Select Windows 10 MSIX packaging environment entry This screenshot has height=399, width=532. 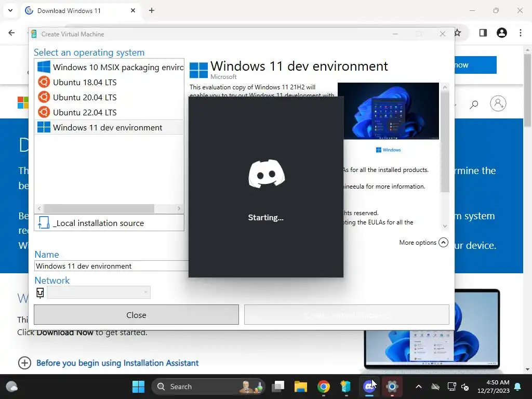pos(109,67)
